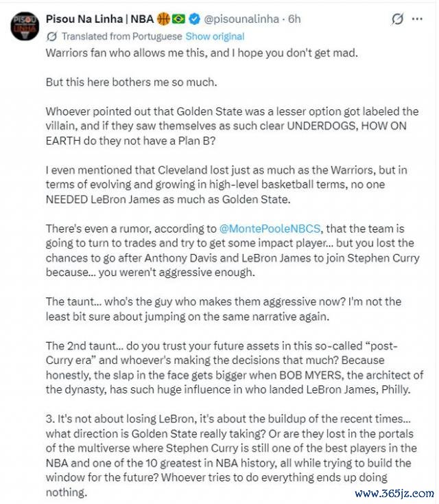Open the @MontePooleNBCS mention
This screenshot has width=439, height=504.
pyautogui.click(x=270, y=229)
